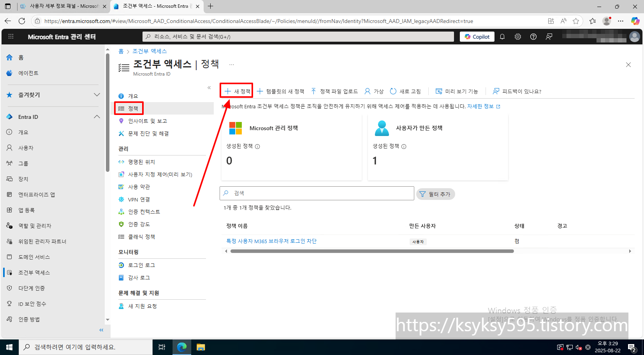Click 새 정책 to create a policy
The height and width of the screenshot is (355, 644).
point(237,91)
